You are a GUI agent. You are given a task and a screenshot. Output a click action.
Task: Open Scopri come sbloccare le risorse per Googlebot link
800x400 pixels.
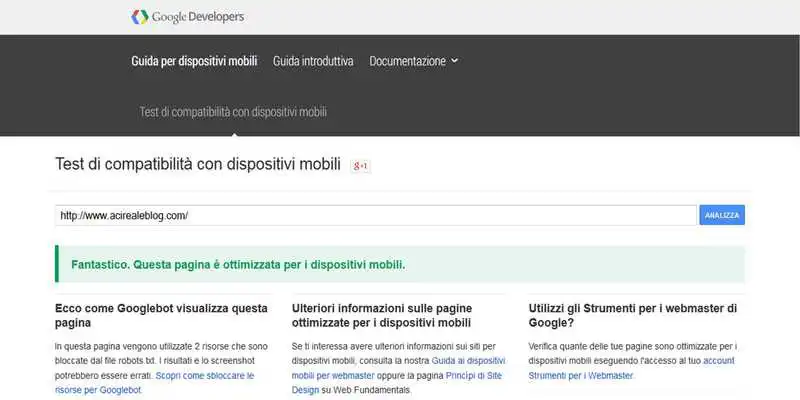(155, 383)
